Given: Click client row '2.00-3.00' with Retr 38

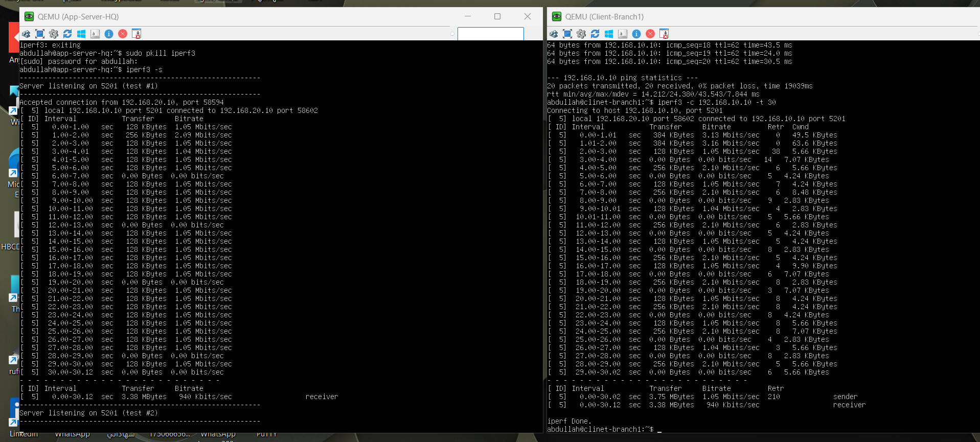Looking at the screenshot, I should (x=692, y=151).
